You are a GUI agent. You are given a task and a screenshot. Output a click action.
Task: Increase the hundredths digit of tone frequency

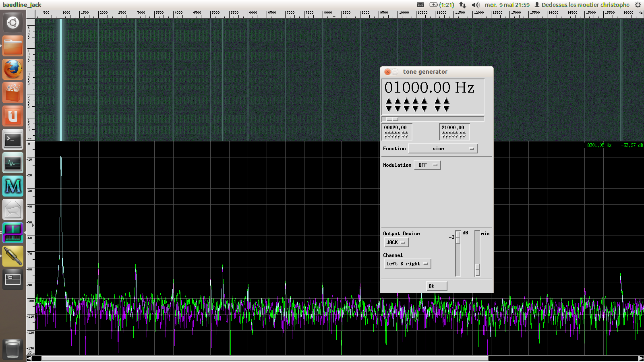[446, 101]
